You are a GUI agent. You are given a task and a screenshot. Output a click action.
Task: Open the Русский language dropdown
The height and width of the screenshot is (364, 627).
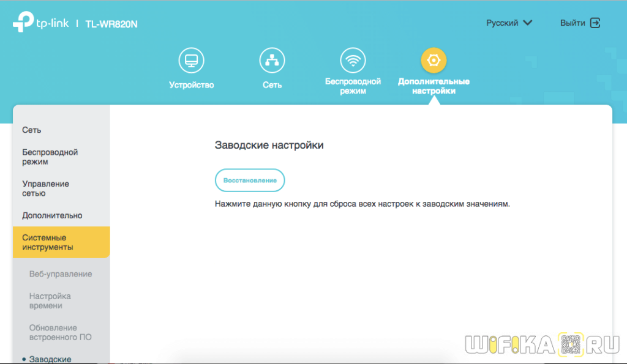509,23
